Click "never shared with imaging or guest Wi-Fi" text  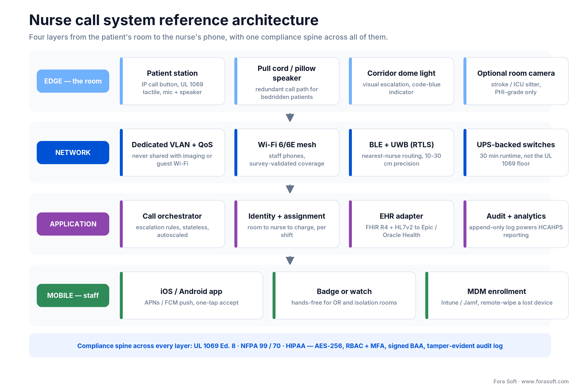[x=172, y=160]
